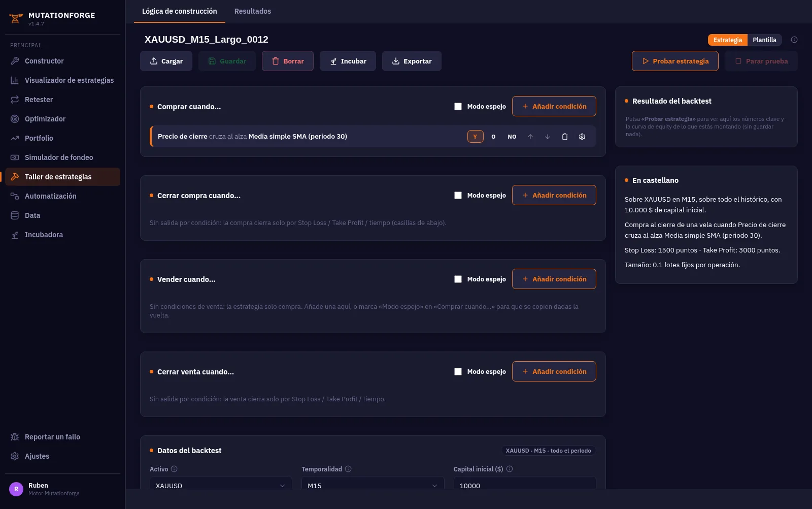The width and height of the screenshot is (812, 509).
Task: Go to Retester in the sidebar
Action: (62, 100)
